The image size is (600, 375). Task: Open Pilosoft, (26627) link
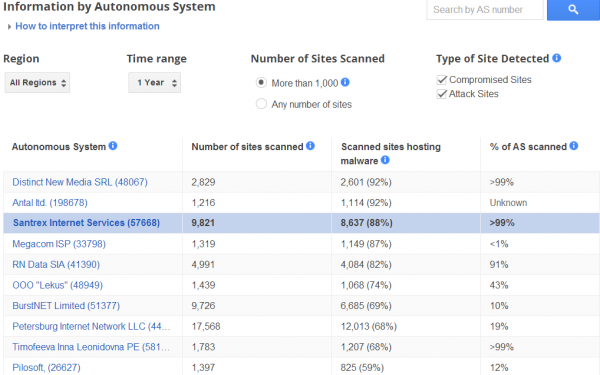[x=46, y=368]
